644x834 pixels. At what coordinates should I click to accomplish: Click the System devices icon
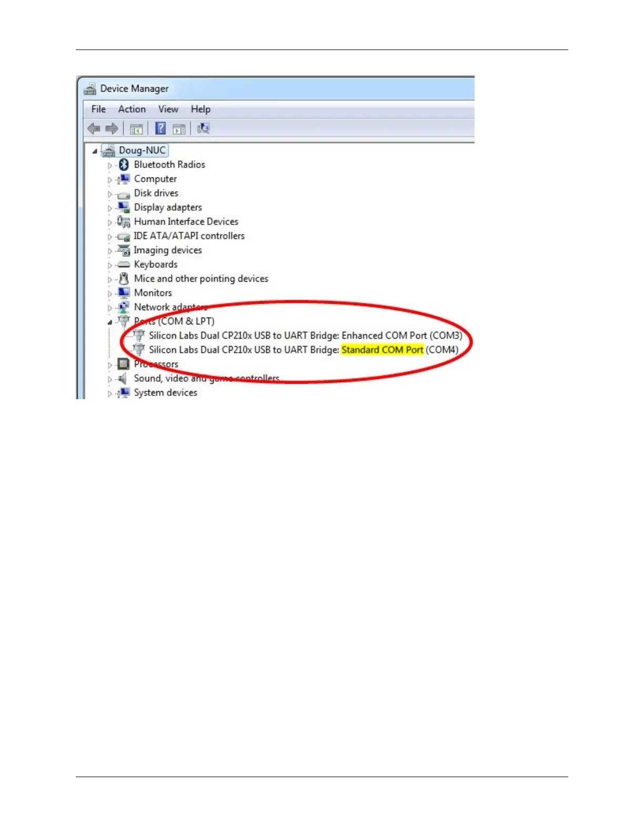124,393
